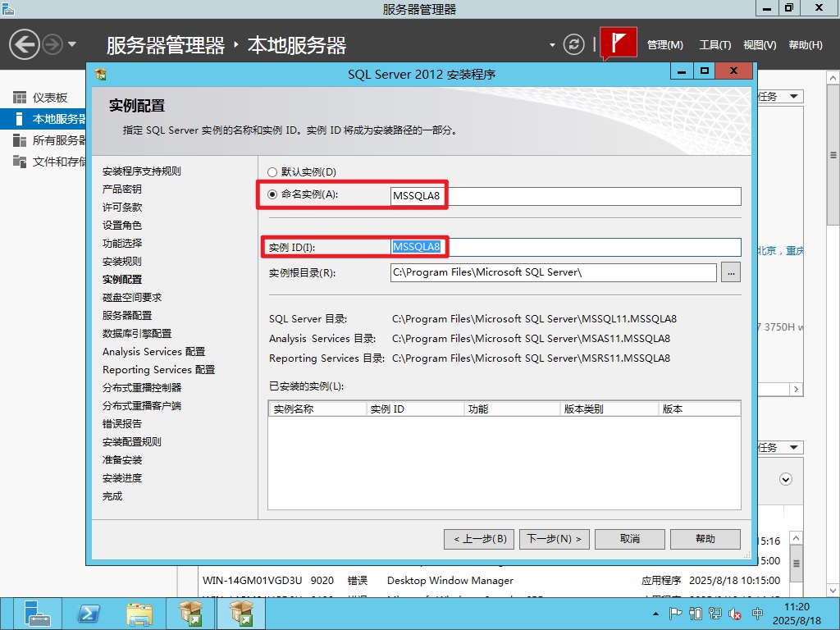This screenshot has width=840, height=630.
Task: Click the 安装程序支持规则 step
Action: [x=142, y=171]
